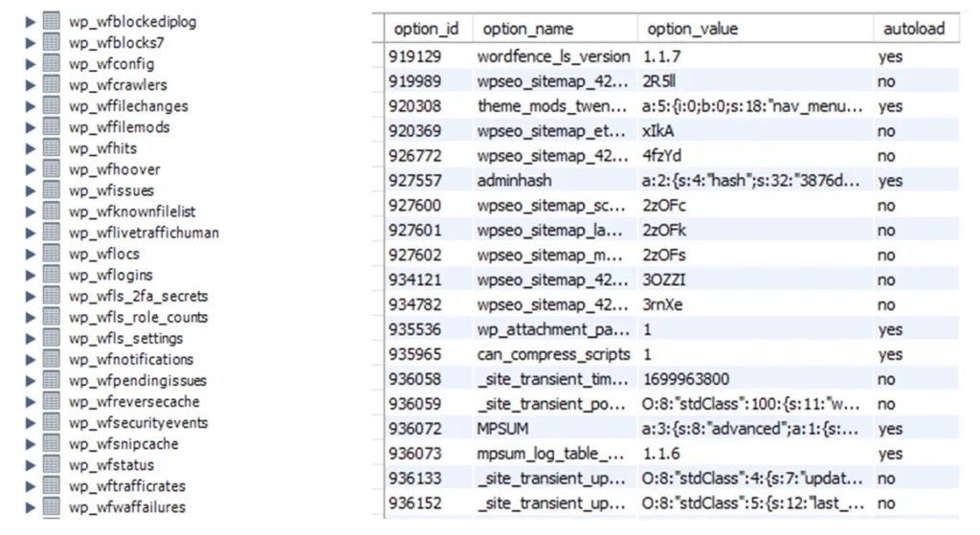The image size is (980, 535).
Task: Click the table icon for wp_wfls_role_counts
Action: coord(52,317)
